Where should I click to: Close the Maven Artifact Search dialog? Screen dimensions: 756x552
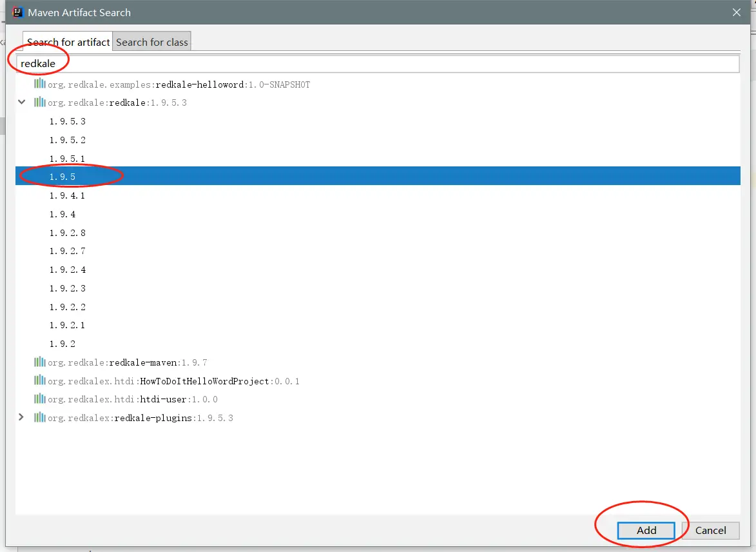(x=736, y=12)
